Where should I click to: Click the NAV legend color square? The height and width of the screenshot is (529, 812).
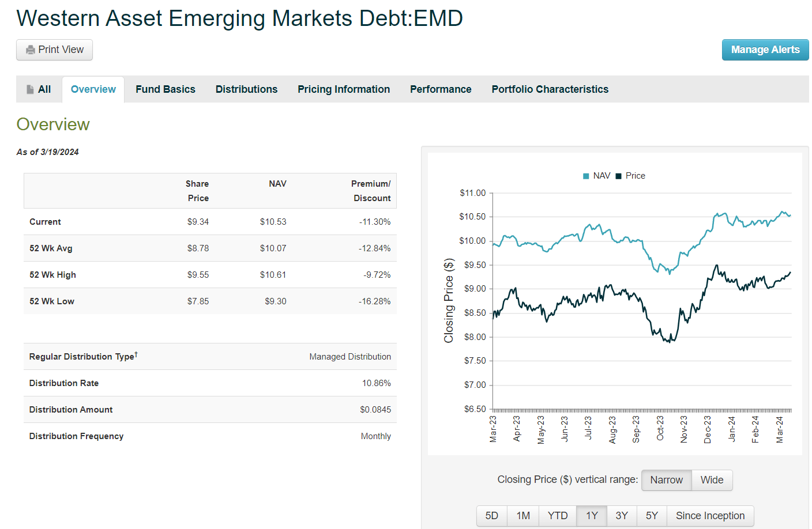[x=586, y=176]
